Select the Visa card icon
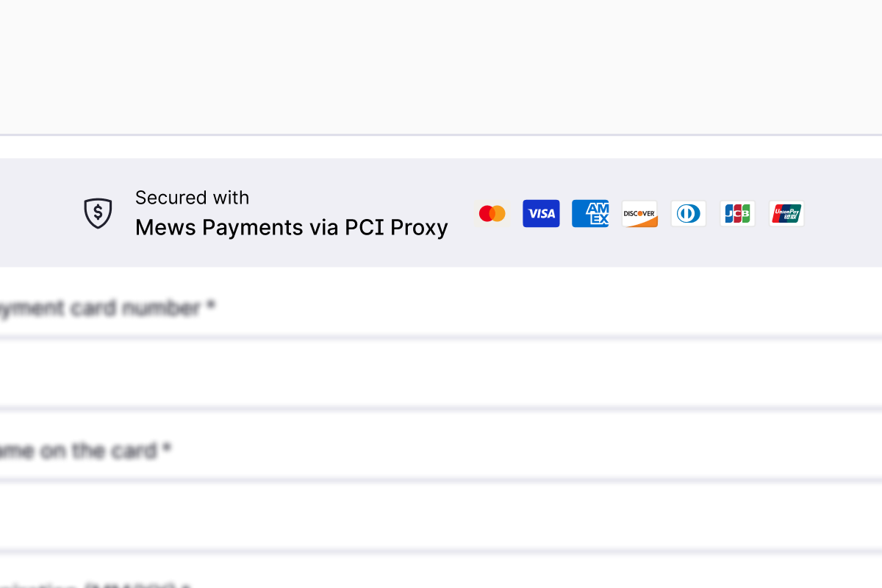Screen dimensions: 882x588 (x=541, y=214)
